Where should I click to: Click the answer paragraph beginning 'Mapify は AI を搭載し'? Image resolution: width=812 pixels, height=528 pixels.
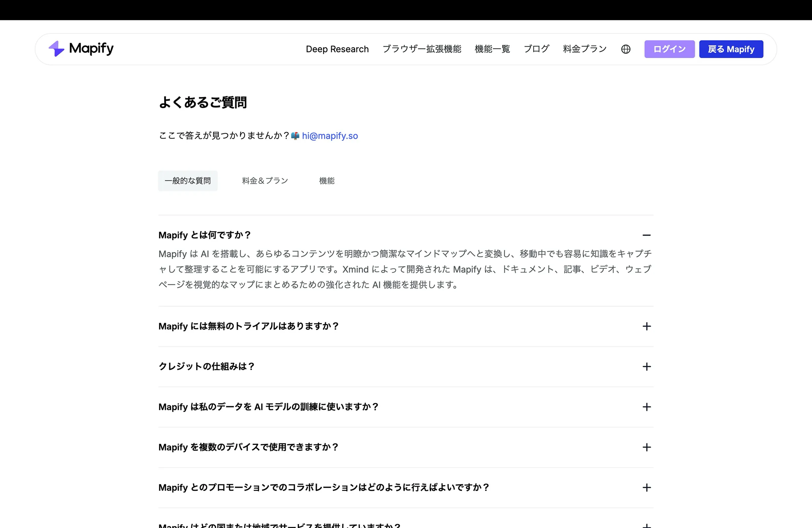coord(405,269)
